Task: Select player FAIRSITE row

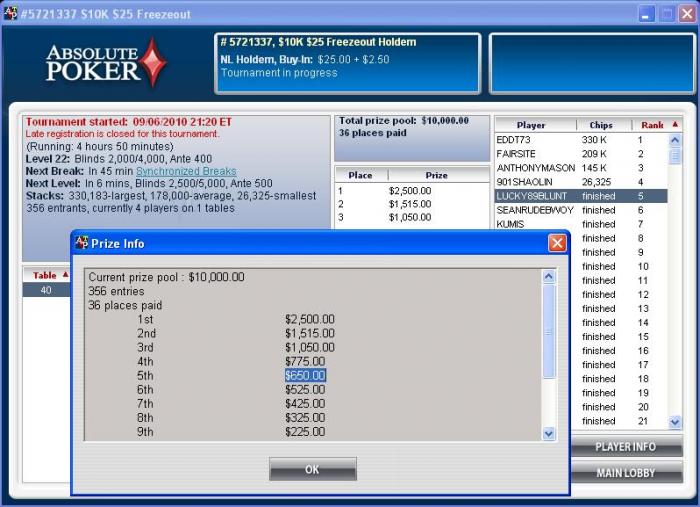Action: pyautogui.click(x=580, y=154)
